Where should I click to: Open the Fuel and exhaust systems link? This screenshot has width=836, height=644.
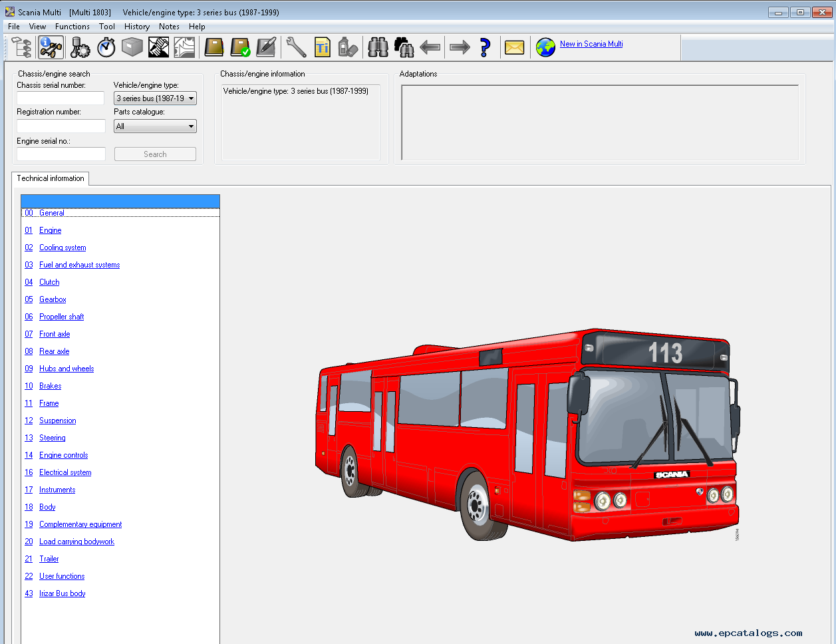pos(80,265)
